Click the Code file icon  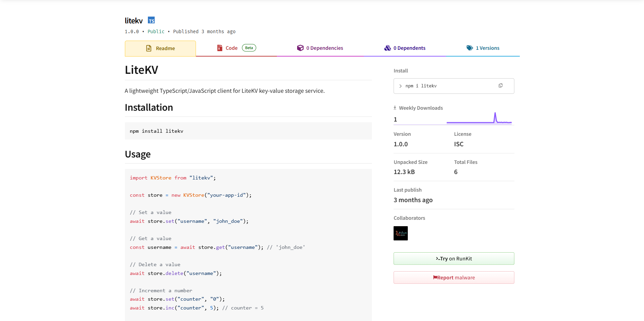pos(220,48)
